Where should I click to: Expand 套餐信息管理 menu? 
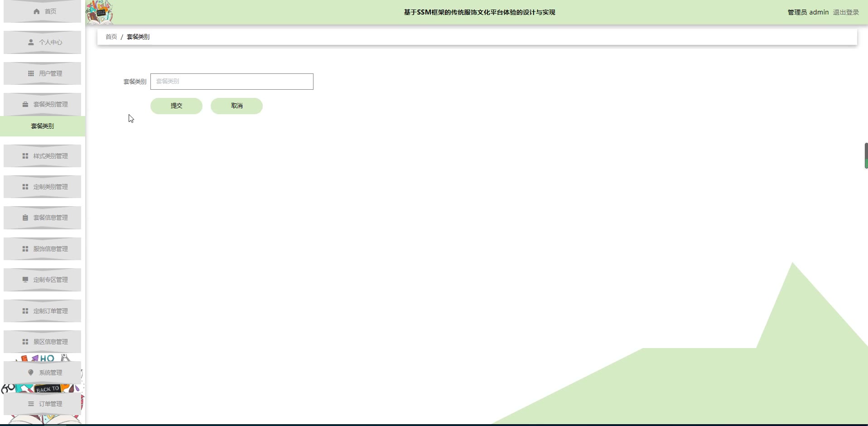pyautogui.click(x=43, y=218)
